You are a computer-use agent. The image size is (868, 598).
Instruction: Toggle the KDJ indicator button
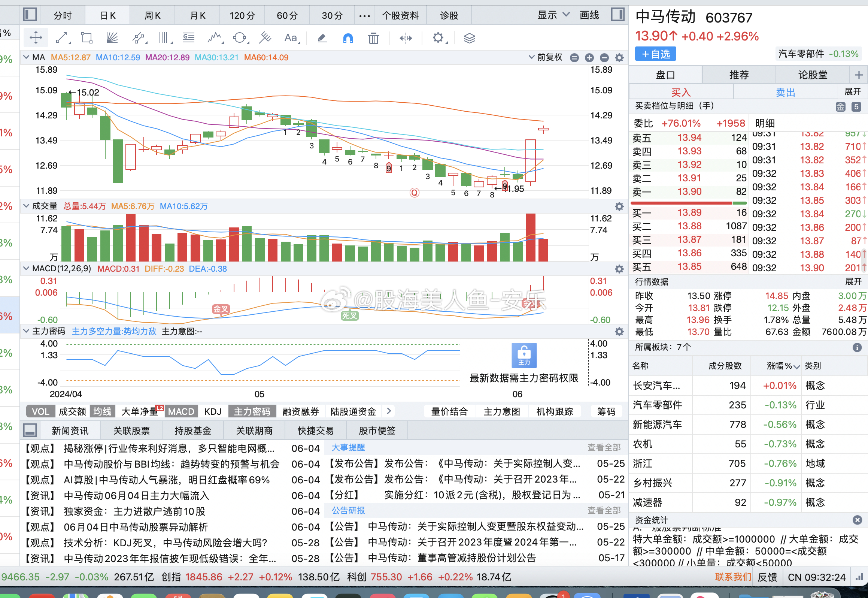(x=213, y=411)
